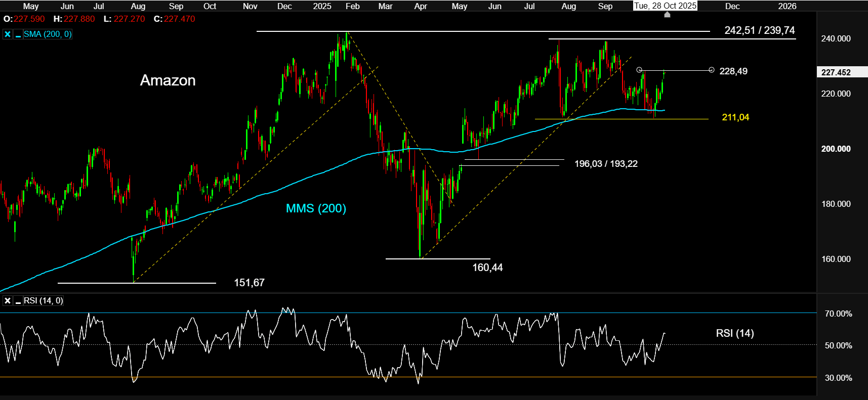Click the current price tag 227.452
868x400 pixels.
tap(836, 72)
